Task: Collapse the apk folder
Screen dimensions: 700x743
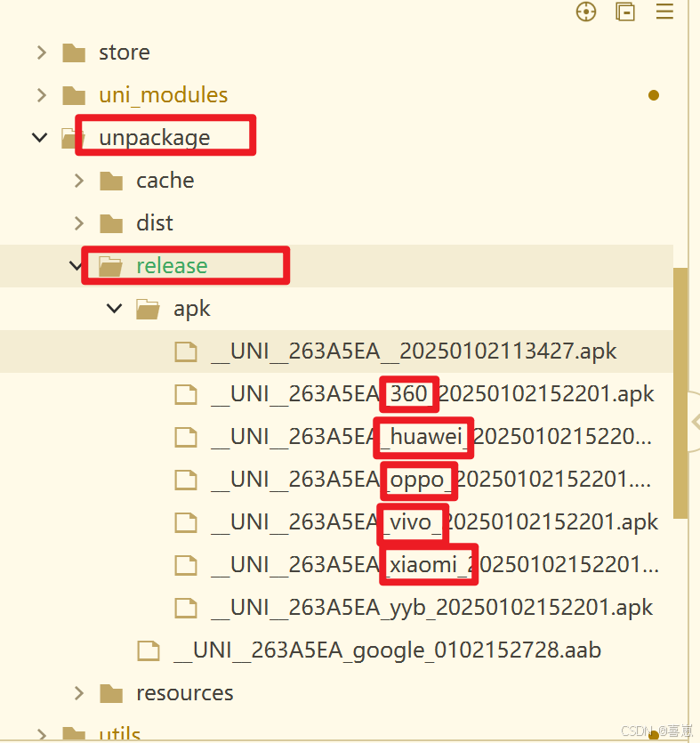Action: (114, 309)
